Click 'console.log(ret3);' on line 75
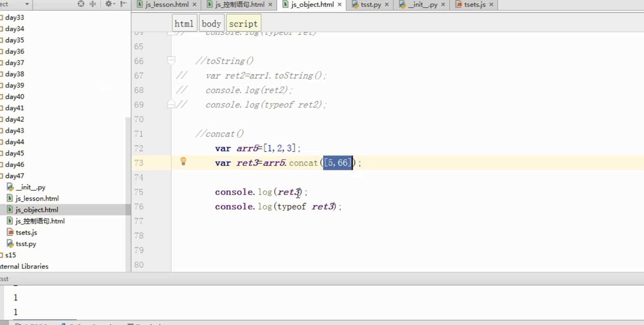This screenshot has height=325, width=644. point(261,192)
